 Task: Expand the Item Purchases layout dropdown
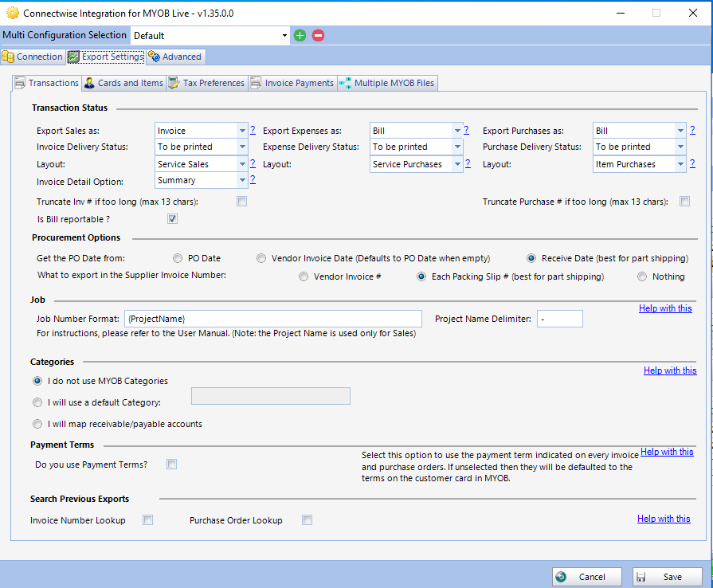click(680, 164)
